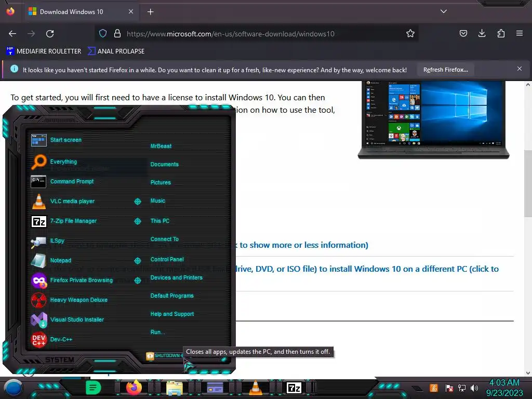Screen dimensions: 532x399
Task: Open Devices and Printers
Action: coord(177,277)
